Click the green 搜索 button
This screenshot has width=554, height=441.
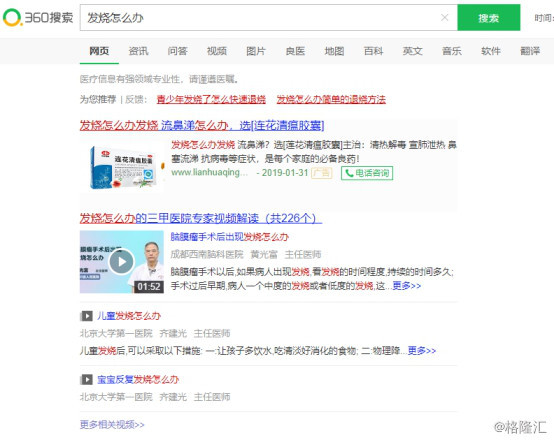point(489,18)
